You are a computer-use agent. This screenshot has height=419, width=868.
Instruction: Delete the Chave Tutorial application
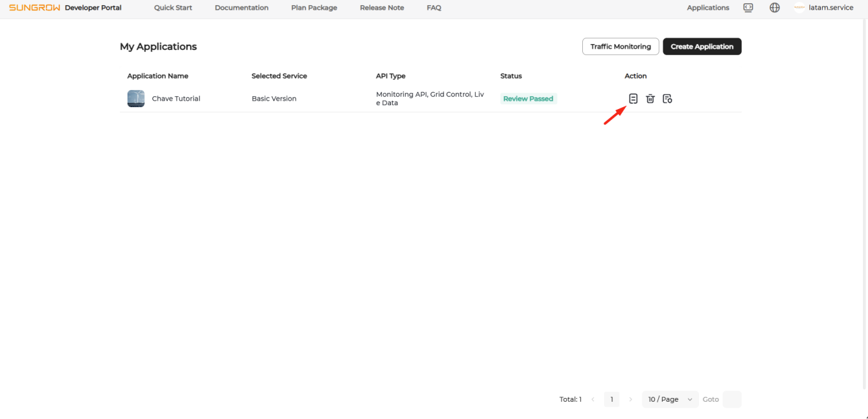(x=650, y=99)
